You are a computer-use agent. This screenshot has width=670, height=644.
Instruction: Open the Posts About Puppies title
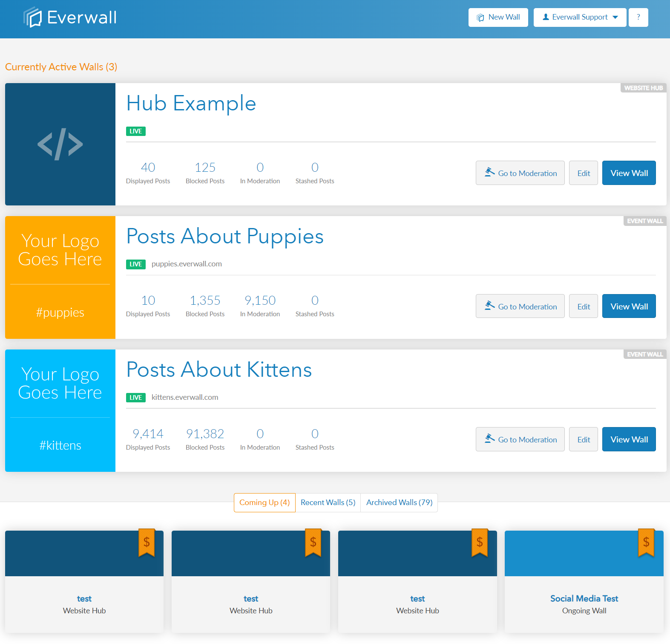click(225, 237)
